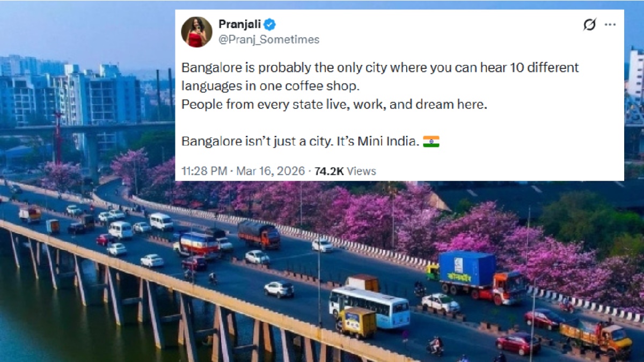Click the 'People from every state' line

point(334,105)
